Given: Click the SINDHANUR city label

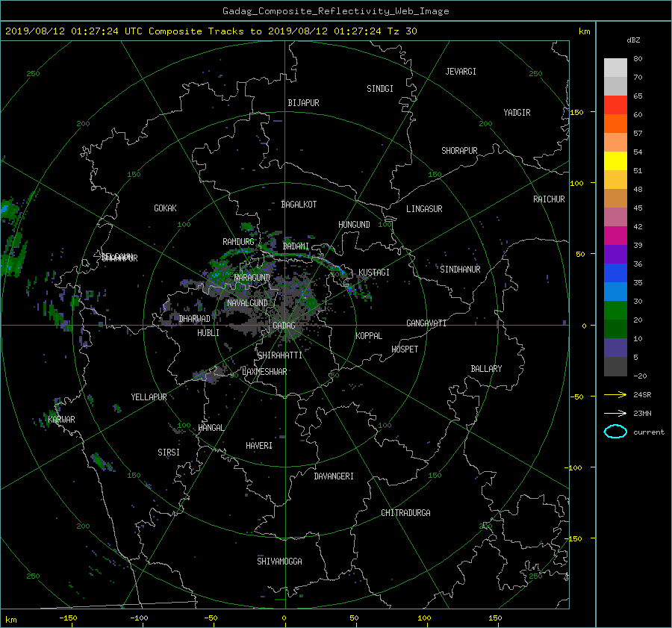Looking at the screenshot, I should tap(460, 270).
